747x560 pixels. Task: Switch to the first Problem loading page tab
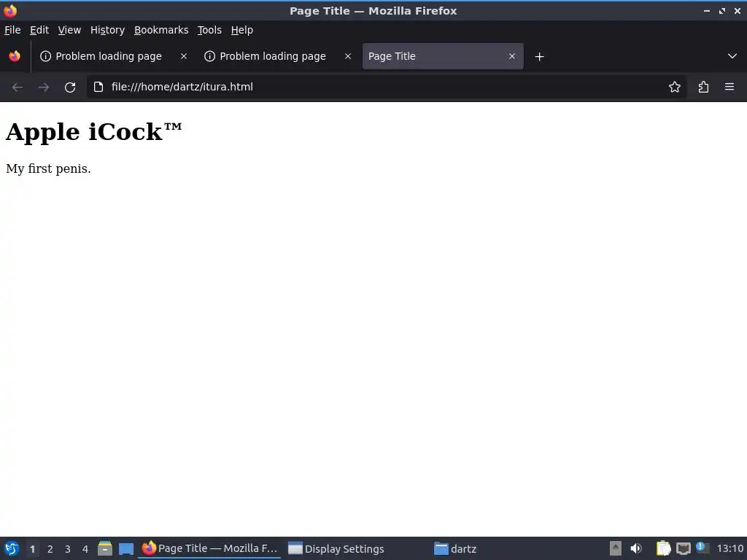[113, 56]
